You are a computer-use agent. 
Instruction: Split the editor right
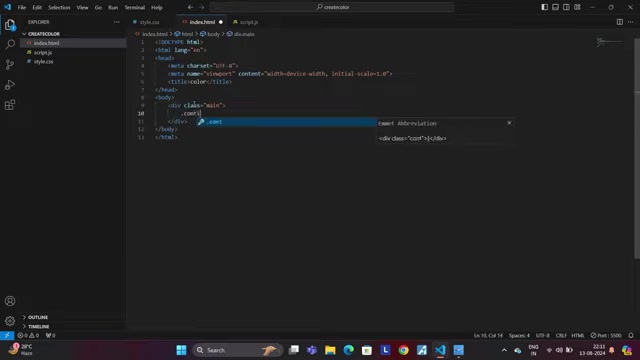[620, 22]
